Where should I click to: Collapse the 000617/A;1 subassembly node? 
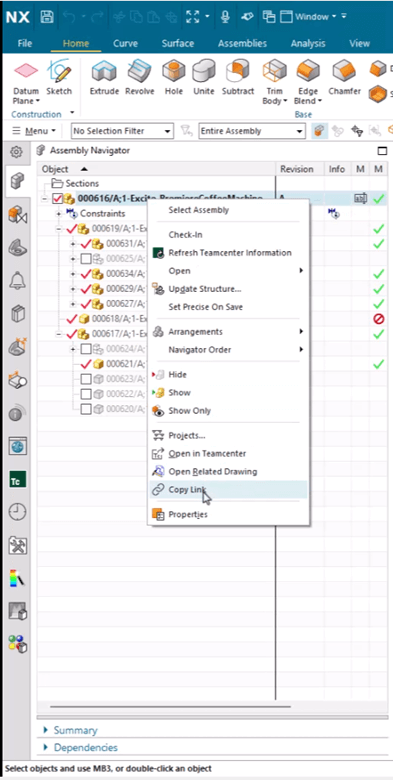coord(59,334)
